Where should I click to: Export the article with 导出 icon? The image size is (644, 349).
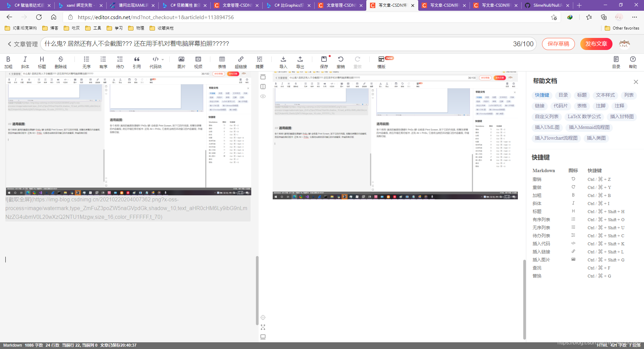300,62
